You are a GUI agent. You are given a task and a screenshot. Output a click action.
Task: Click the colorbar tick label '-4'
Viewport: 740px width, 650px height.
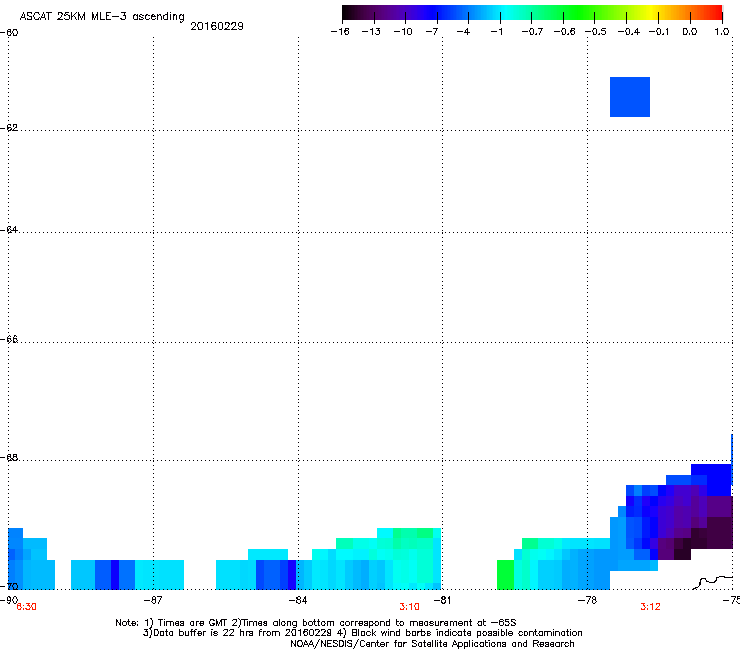pyautogui.click(x=463, y=32)
